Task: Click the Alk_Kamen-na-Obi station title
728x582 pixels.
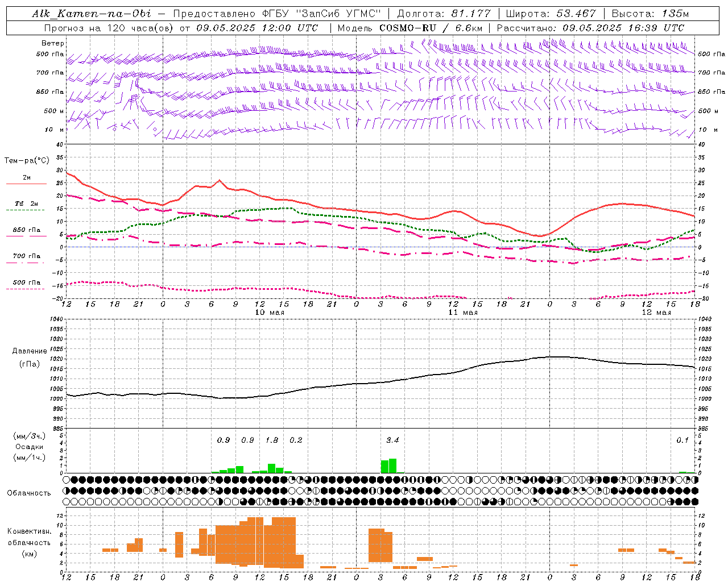Action: point(92,14)
